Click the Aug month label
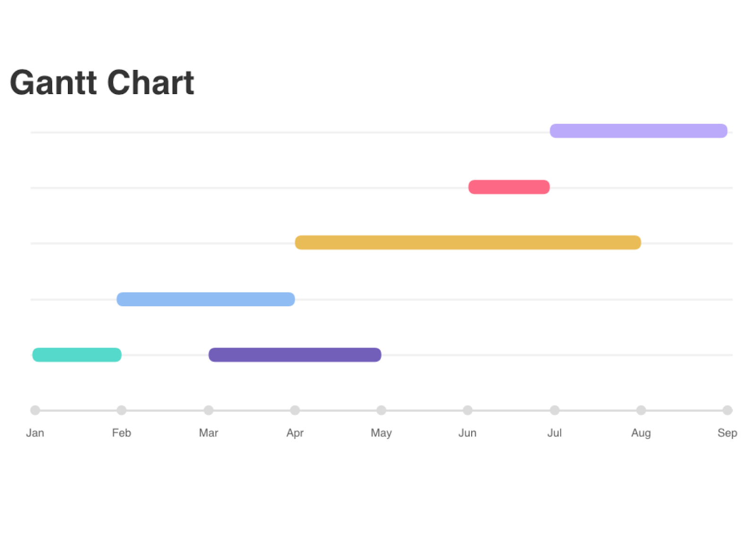The width and height of the screenshot is (756, 540). 641,433
